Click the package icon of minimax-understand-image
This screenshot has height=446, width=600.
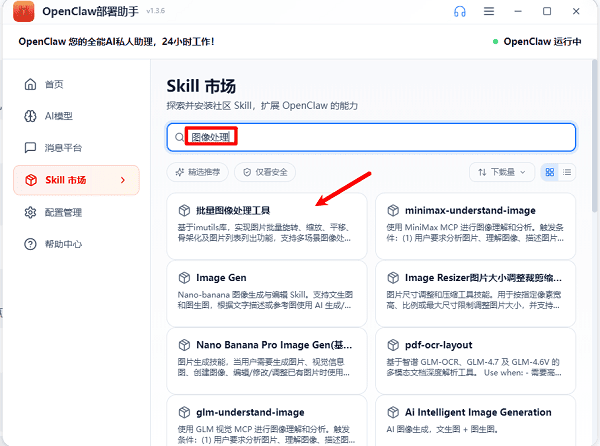click(x=393, y=210)
